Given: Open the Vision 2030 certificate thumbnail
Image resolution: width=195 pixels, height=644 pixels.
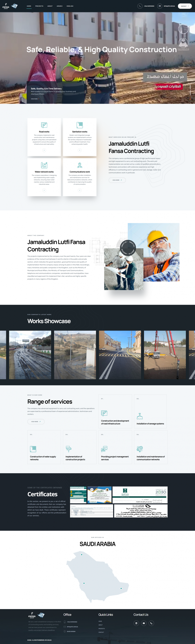Looking at the screenshot, I should [x=140, y=495].
